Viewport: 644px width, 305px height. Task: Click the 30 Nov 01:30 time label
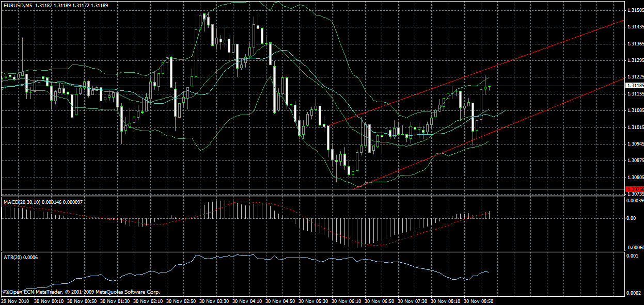click(x=114, y=301)
